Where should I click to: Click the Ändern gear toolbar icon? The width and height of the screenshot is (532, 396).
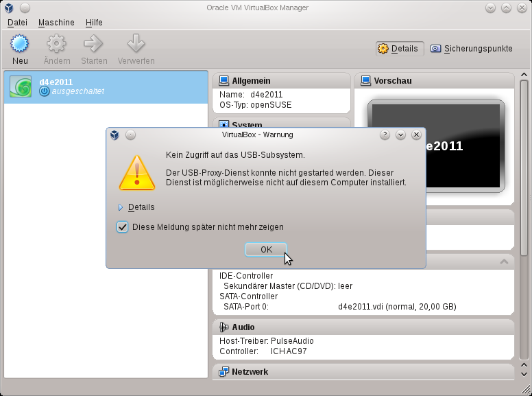point(56,43)
